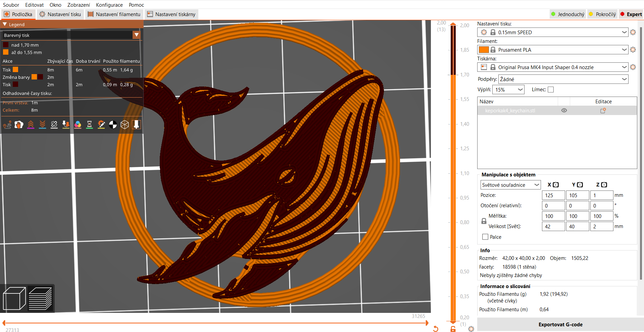This screenshot has height=332, width=644.
Task: Hide keporkak4_keychain.stl with eye icon
Action: pyautogui.click(x=564, y=110)
